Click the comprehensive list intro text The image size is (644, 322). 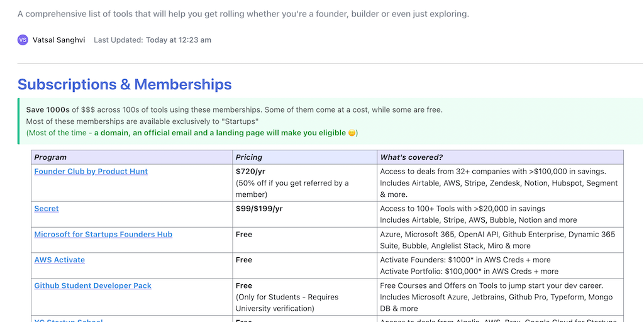point(243,14)
